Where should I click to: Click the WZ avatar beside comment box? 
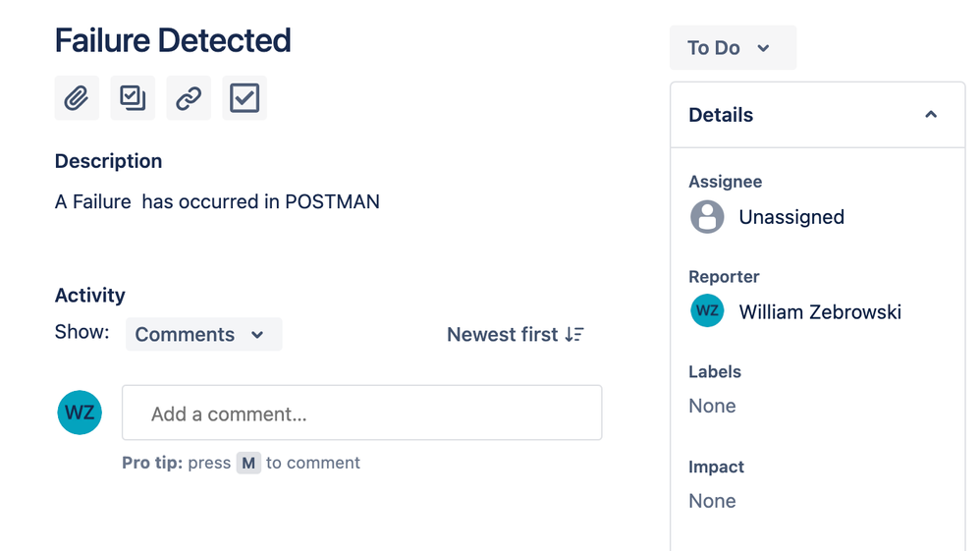(x=80, y=413)
